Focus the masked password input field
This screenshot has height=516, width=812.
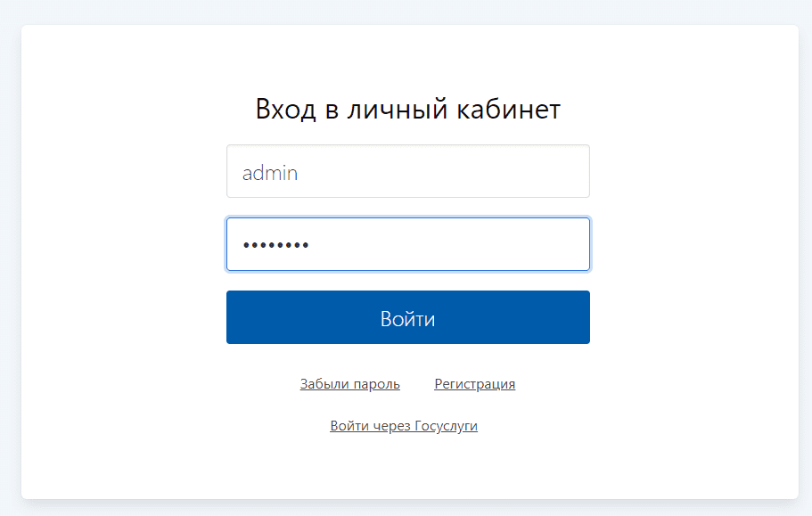407,244
